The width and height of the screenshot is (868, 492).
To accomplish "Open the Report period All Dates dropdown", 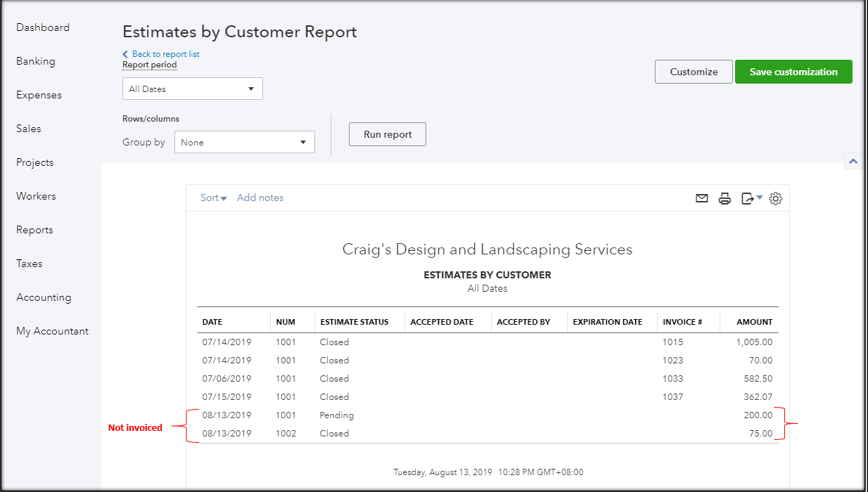I will tap(192, 89).
